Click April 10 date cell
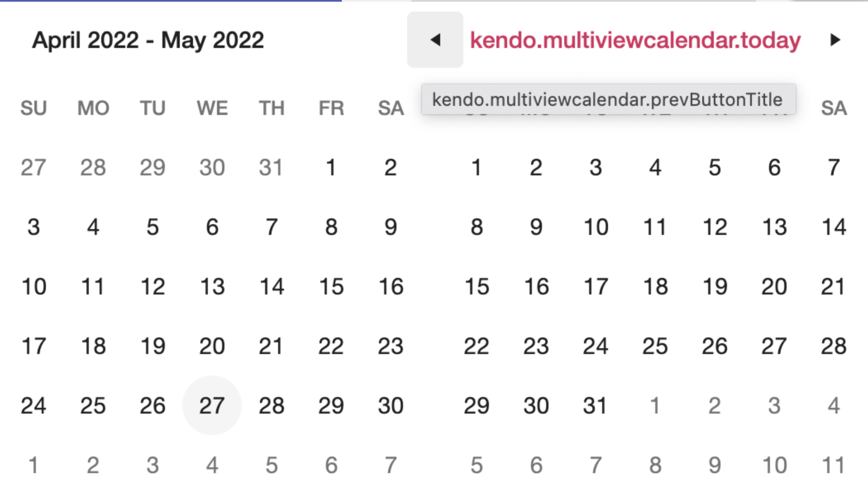Screen dimensions: 868x493 pyautogui.click(x=33, y=286)
